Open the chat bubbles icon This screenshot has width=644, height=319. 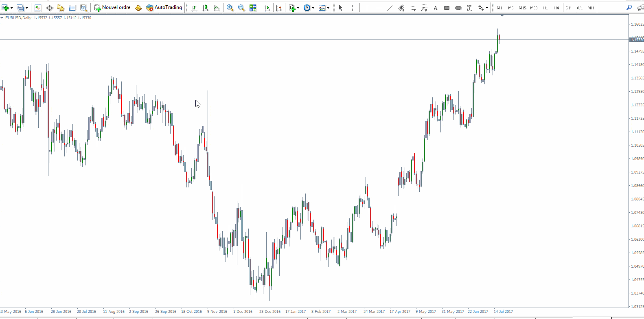pyautogui.click(x=640, y=8)
